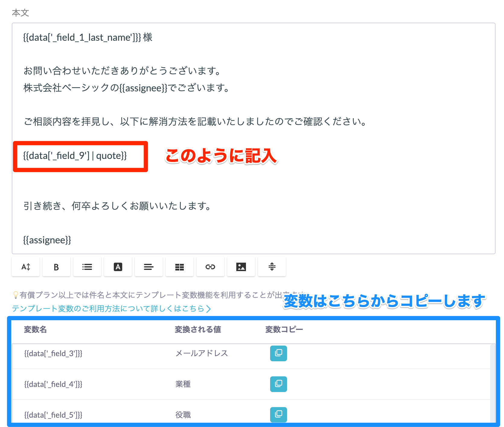Image resolution: width=504 pixels, height=427 pixels.
Task: Insert a bulleted list
Action: click(87, 267)
